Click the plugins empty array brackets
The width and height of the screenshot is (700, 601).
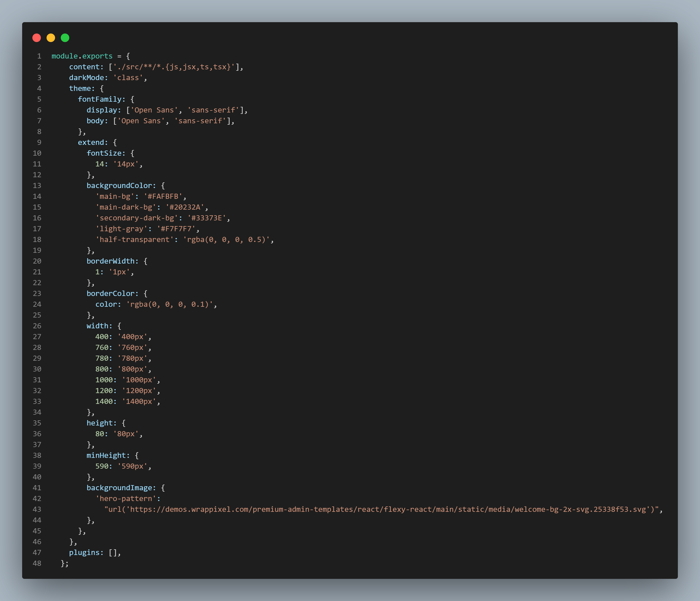point(114,552)
